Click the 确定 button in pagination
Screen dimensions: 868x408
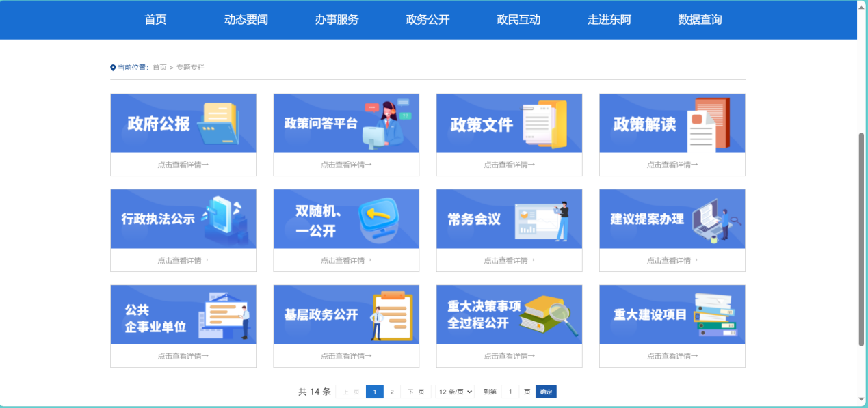click(546, 392)
